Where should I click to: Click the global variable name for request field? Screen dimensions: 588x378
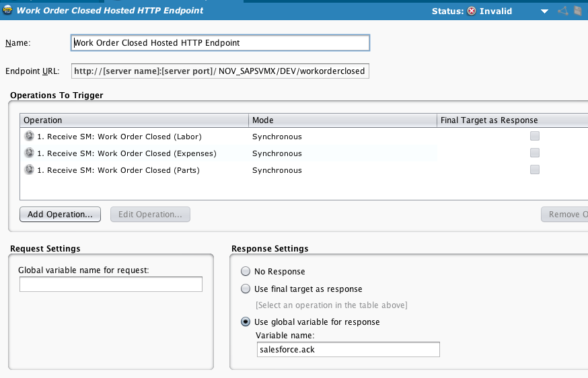tap(111, 285)
